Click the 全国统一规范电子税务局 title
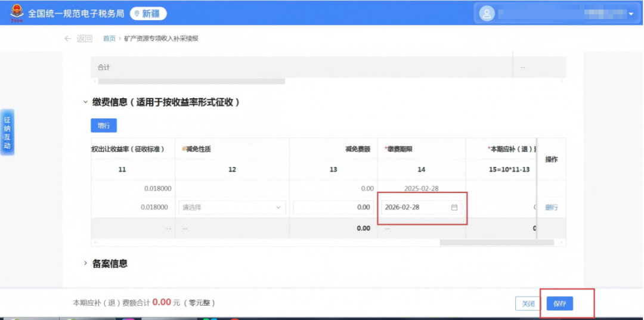The image size is (644, 320). (x=76, y=14)
